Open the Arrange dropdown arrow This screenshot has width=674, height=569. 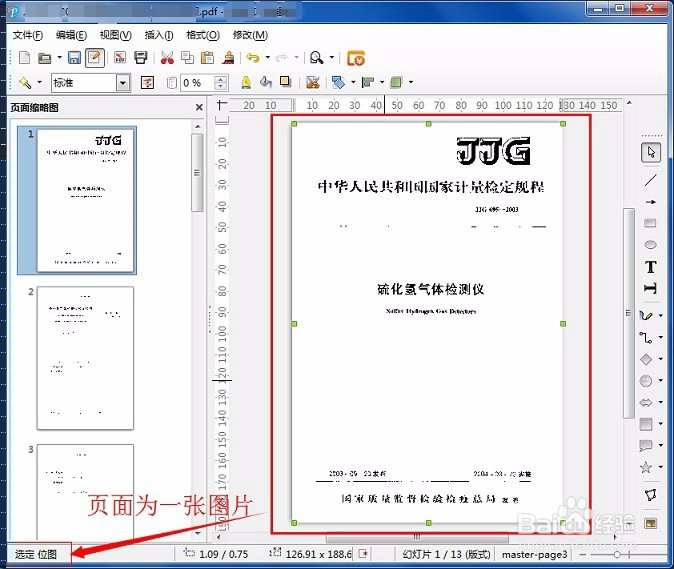point(411,82)
